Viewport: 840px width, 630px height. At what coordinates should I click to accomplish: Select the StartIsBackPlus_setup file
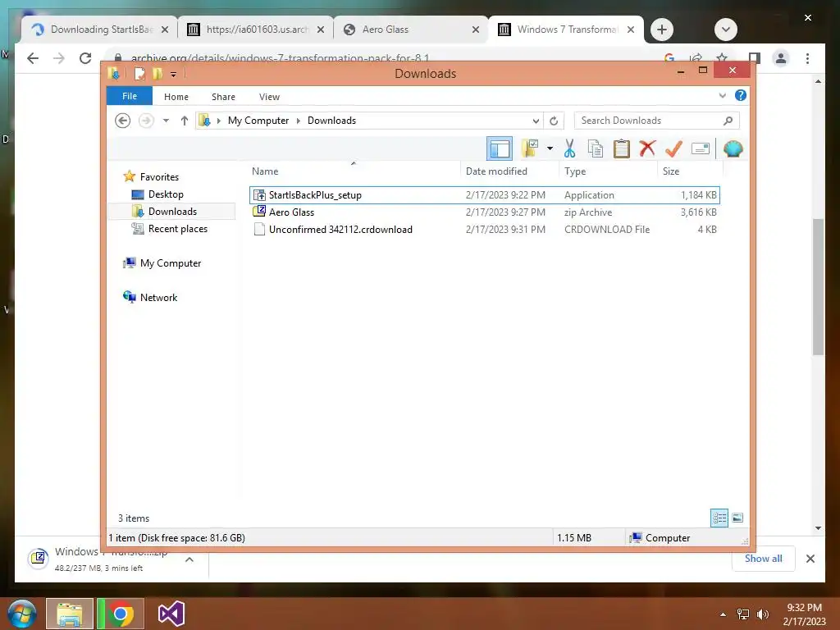[x=484, y=195]
